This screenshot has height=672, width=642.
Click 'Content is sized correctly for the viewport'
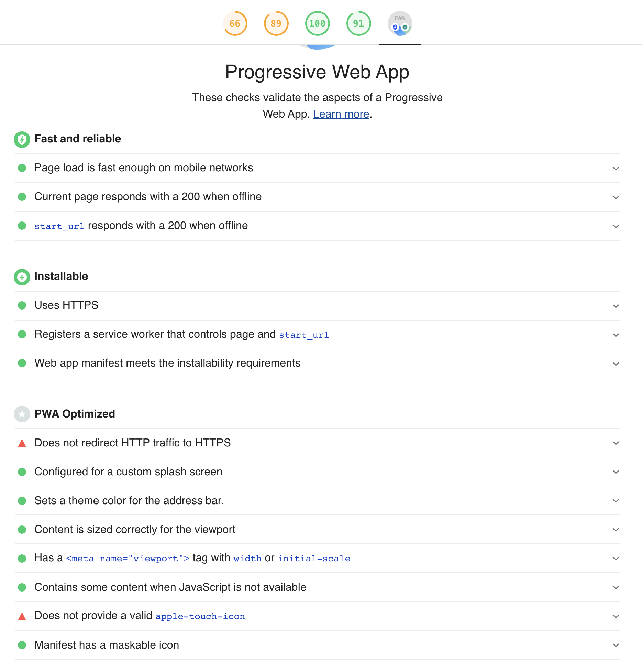(x=135, y=530)
